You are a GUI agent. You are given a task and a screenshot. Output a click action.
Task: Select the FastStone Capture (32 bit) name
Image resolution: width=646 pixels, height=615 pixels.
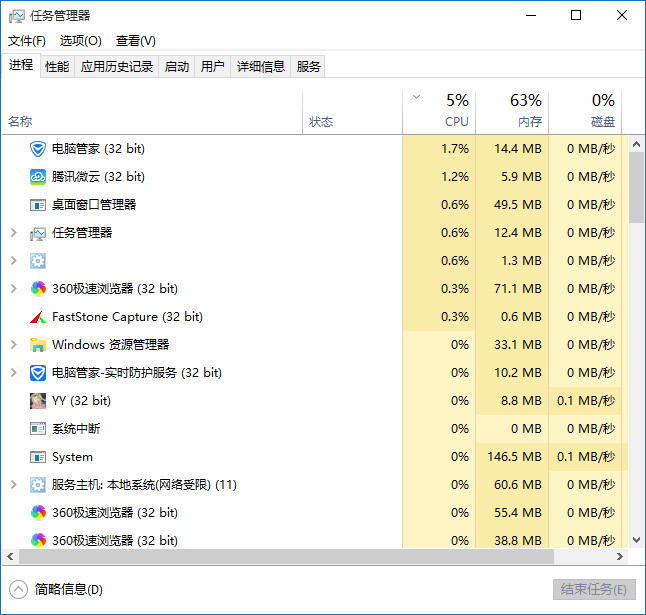(x=127, y=317)
